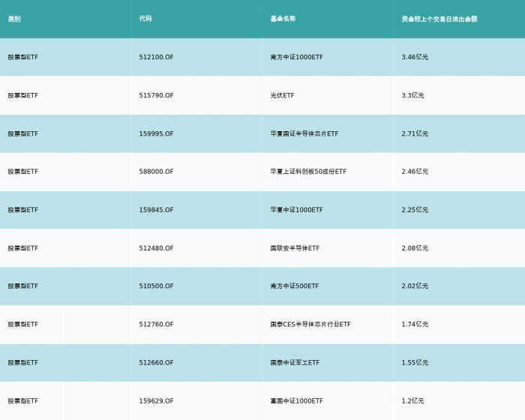Click the 2.25亿元 outflow value
Image resolution: width=525 pixels, height=420 pixels.
coord(415,210)
